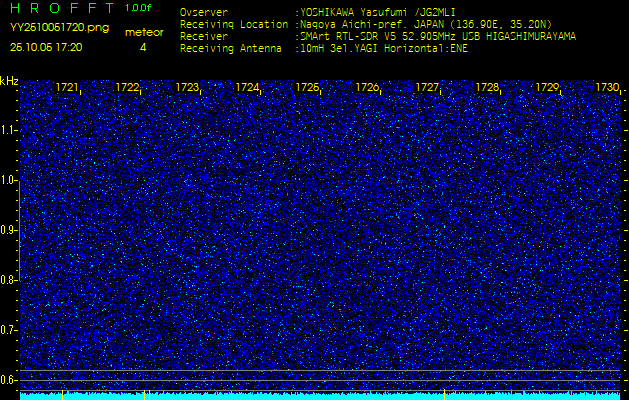This screenshot has height=400, width=629.
Task: Click the 1728 time label
Action: (x=487, y=87)
